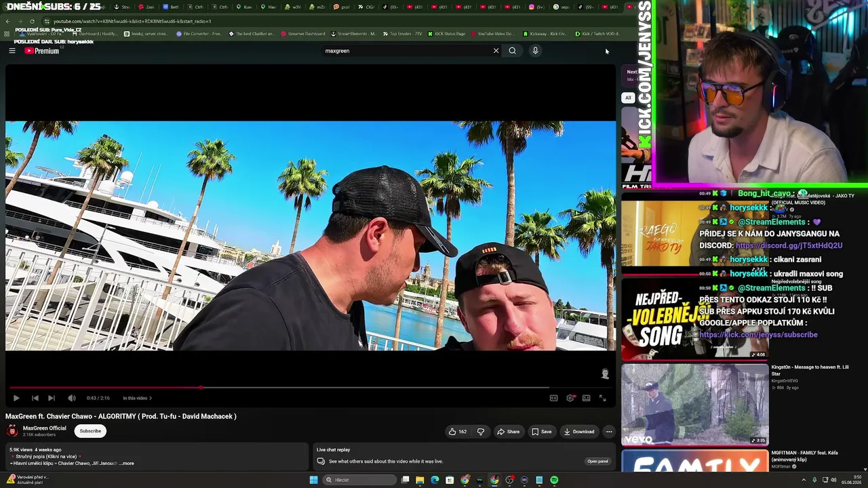Open the Bong_hit_cavo username in chat

coord(764,193)
